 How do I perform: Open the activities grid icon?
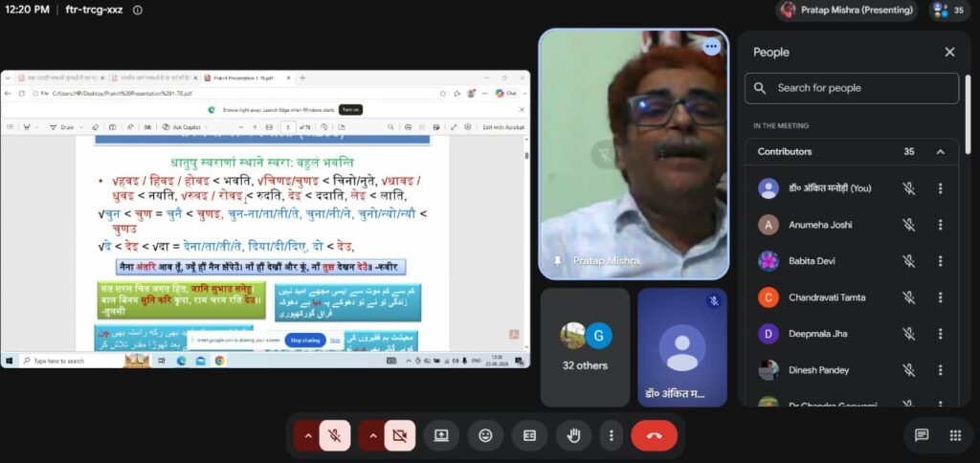955,435
